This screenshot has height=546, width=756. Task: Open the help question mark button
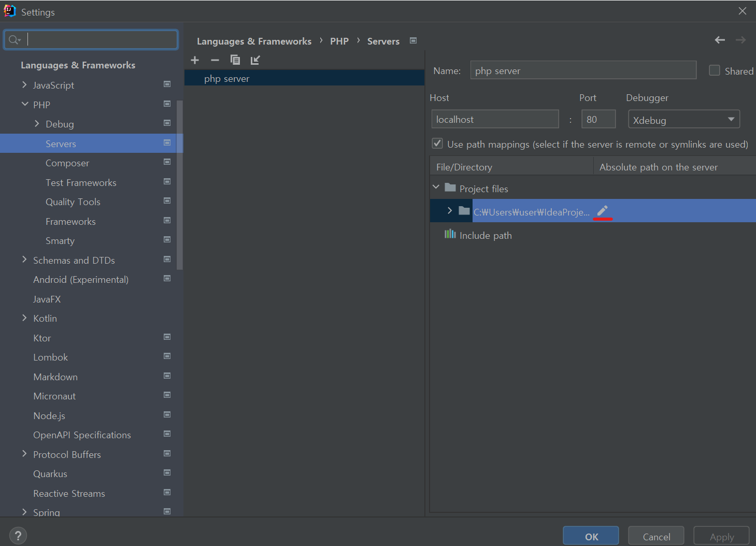click(18, 536)
